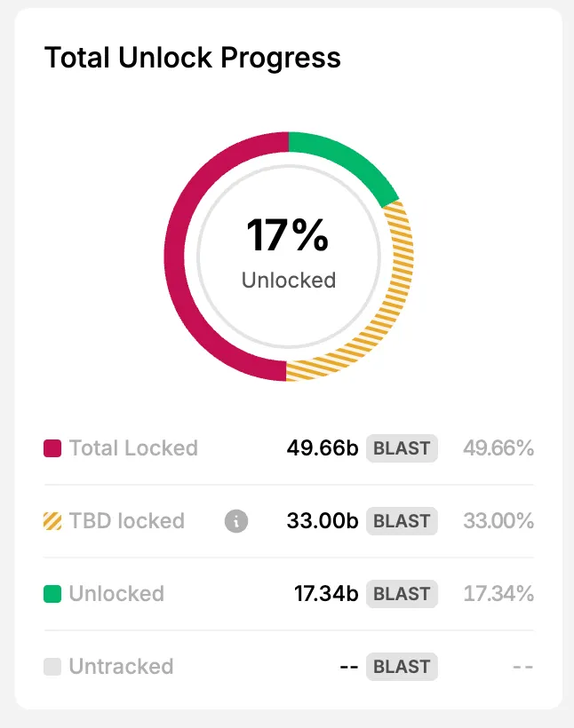Select the BLAST tag beside 17.34b
Image resolution: width=574 pixels, height=728 pixels.
[x=402, y=594]
